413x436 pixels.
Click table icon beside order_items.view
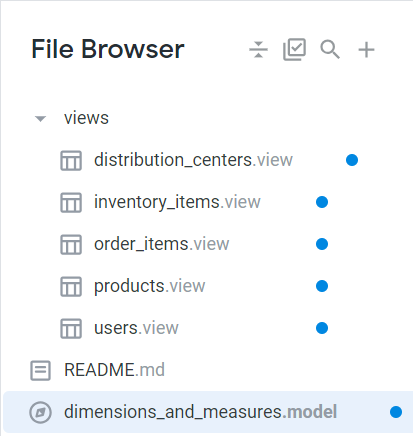point(71,244)
